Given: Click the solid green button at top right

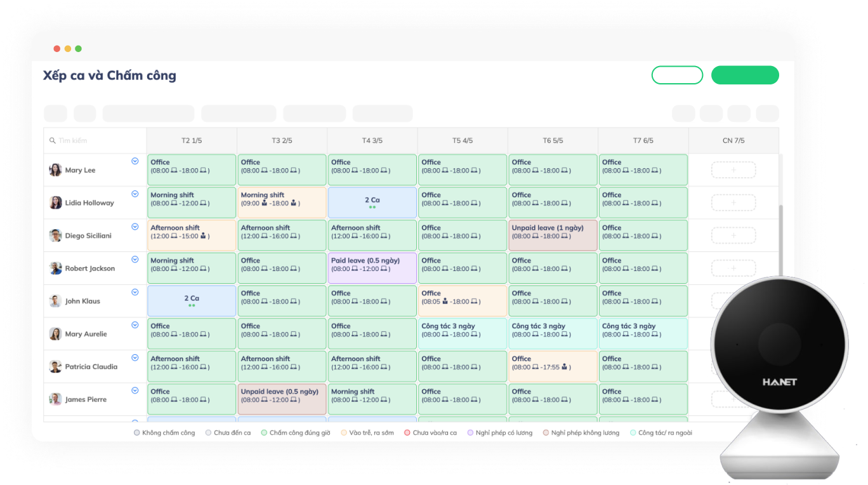Looking at the screenshot, I should pyautogui.click(x=744, y=75).
